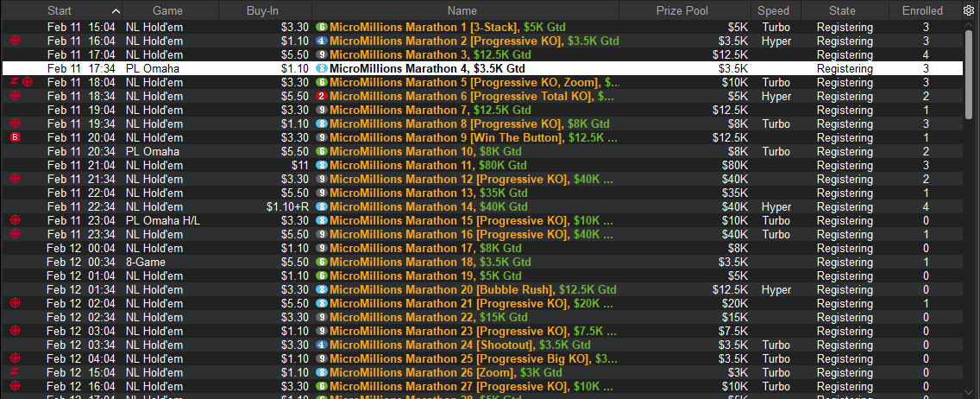The width and height of the screenshot is (980, 399).
Task: Sort by the Buy-In column header
Action: coord(262,10)
